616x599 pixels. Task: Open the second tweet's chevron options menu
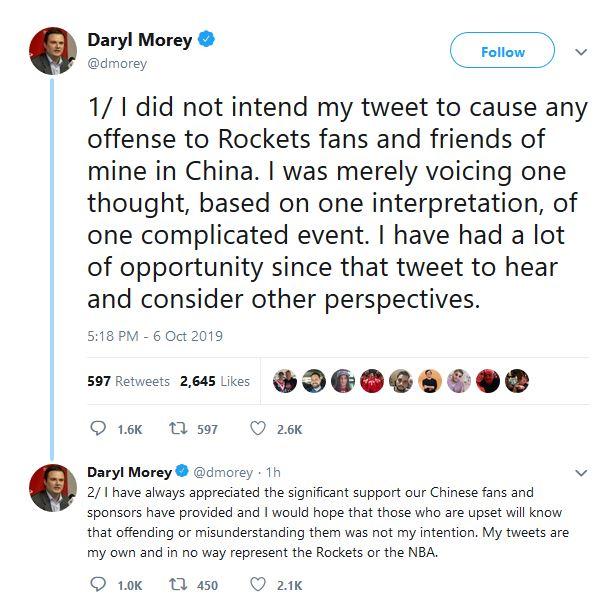[581, 472]
